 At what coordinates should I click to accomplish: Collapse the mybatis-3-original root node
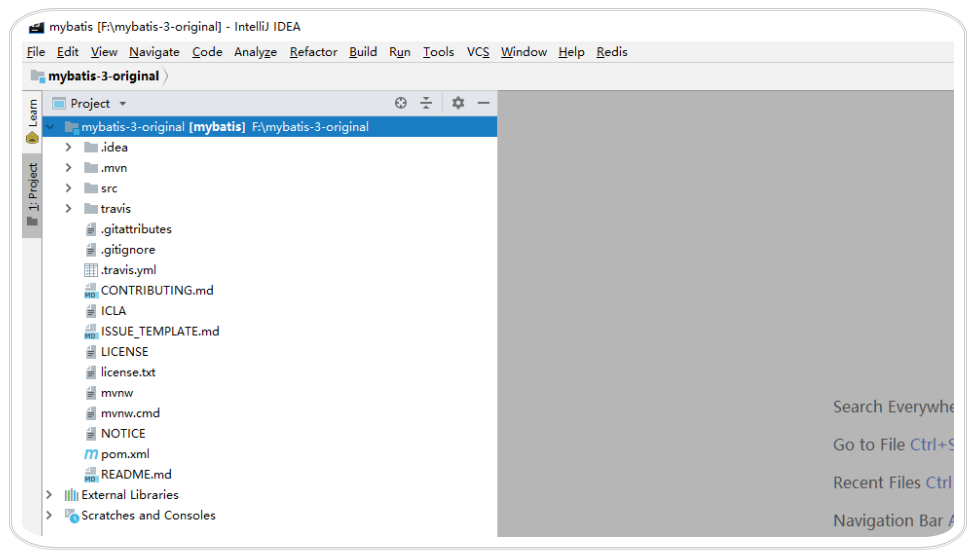51,127
